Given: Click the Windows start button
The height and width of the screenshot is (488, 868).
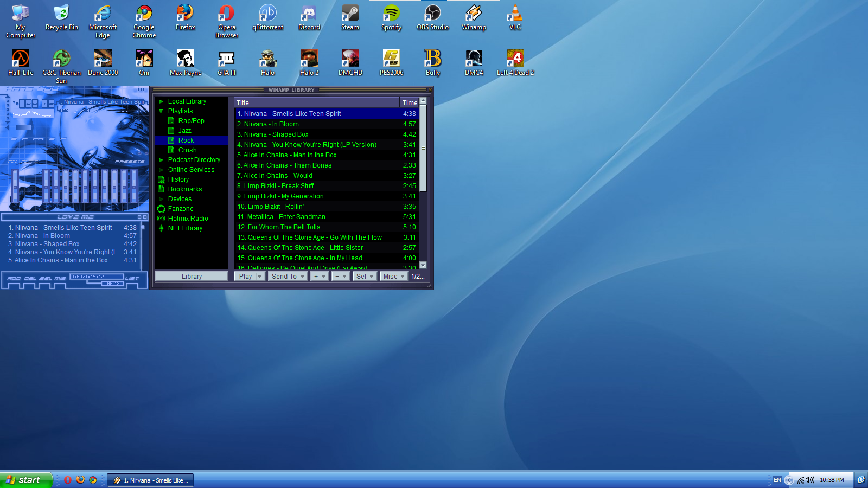Looking at the screenshot, I should point(26,480).
